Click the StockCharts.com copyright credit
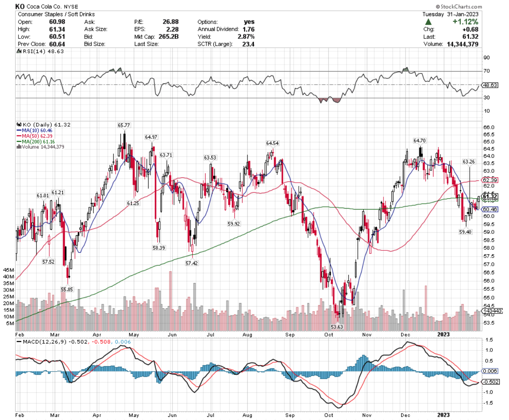 coord(459,7)
